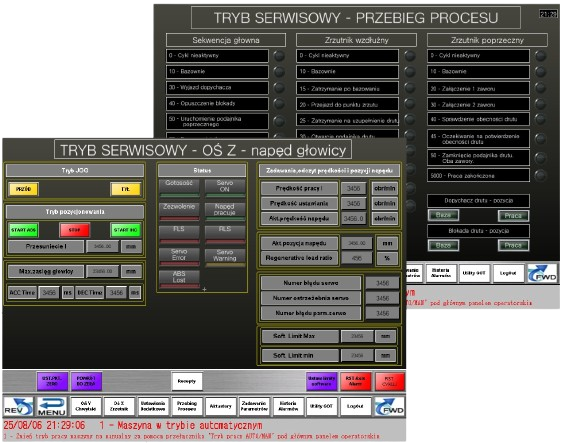Click the REV navigation arrow icon
This screenshot has height=444, width=561.
point(18,406)
